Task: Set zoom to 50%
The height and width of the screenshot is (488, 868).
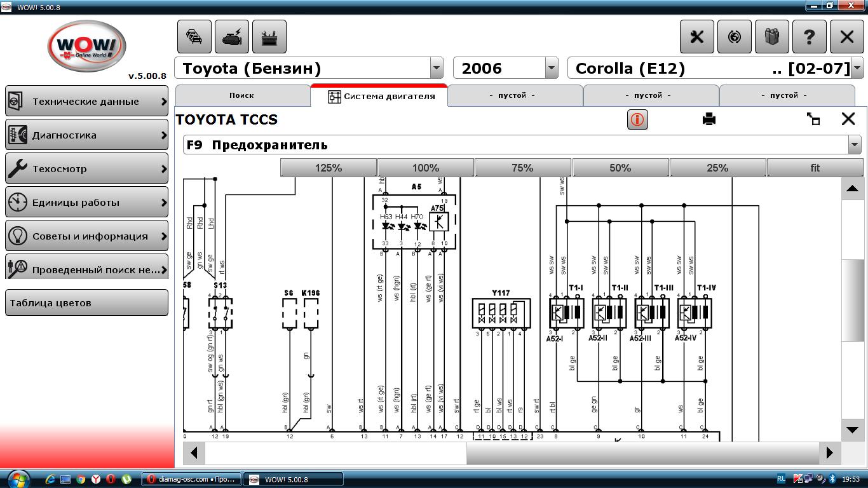Action: coord(620,168)
